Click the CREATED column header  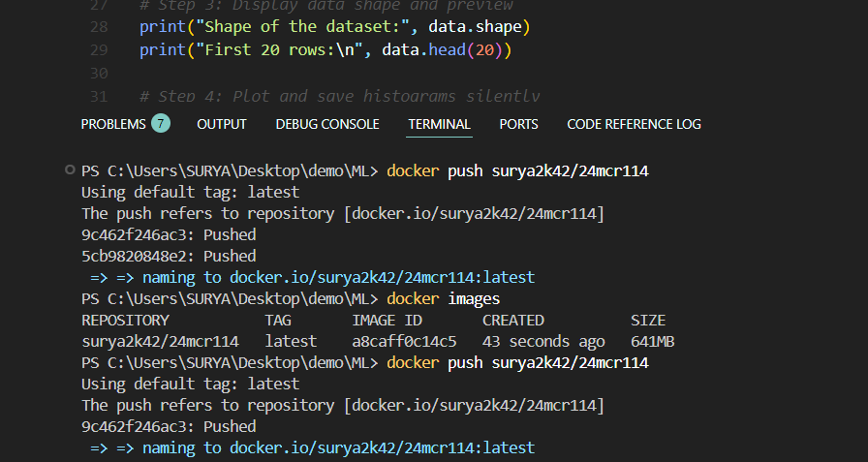[513, 321]
